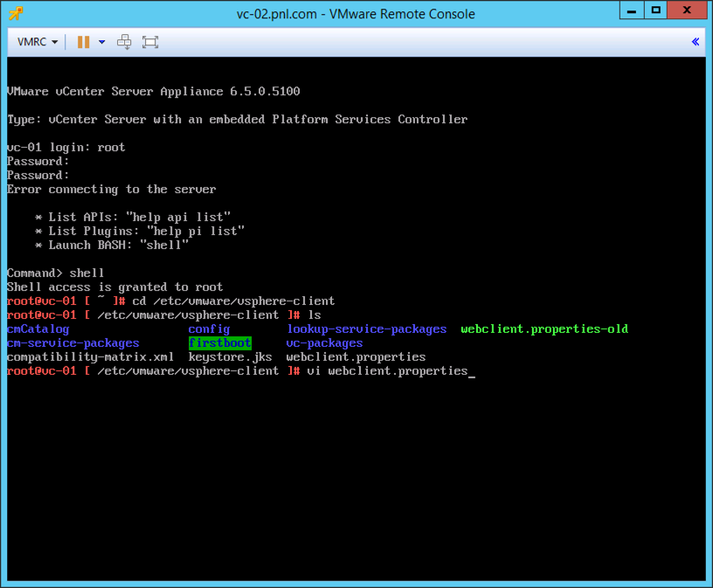
Task: Click the 'List APIs' help line
Action: (x=133, y=217)
